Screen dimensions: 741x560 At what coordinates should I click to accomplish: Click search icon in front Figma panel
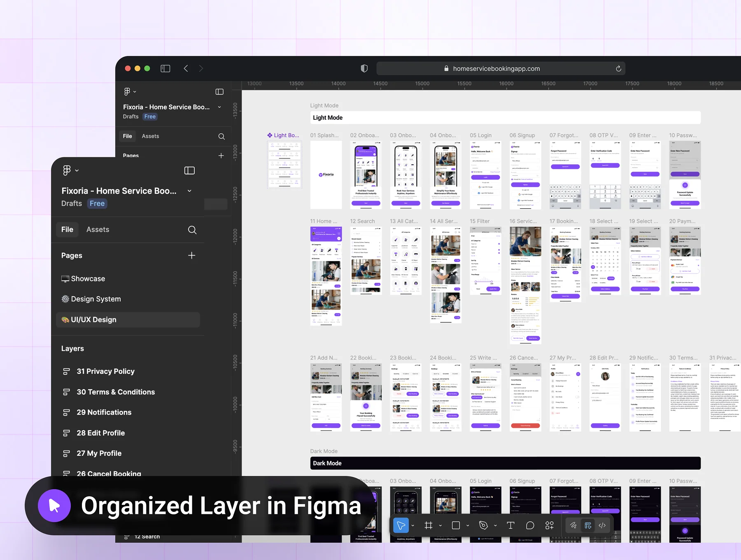pyautogui.click(x=192, y=230)
